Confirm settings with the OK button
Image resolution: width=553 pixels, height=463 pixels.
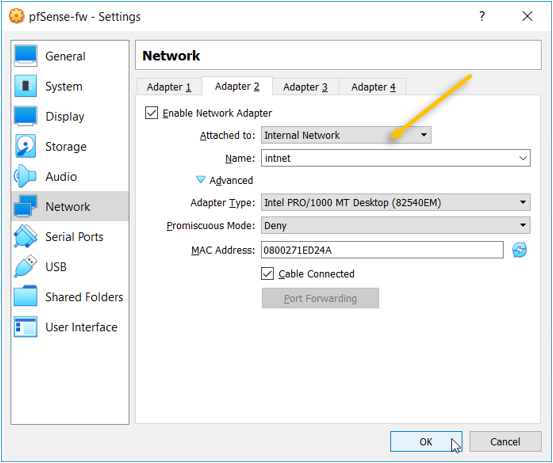click(x=426, y=441)
